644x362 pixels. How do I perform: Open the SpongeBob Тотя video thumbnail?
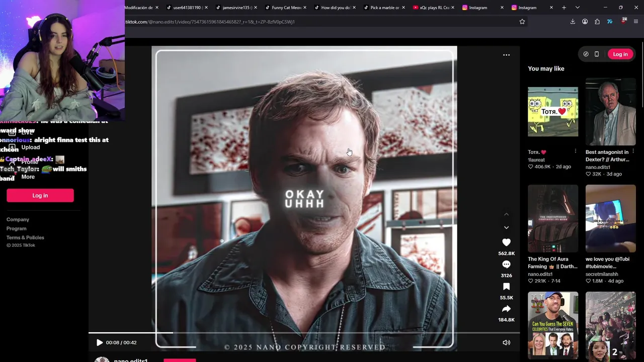pyautogui.click(x=553, y=112)
